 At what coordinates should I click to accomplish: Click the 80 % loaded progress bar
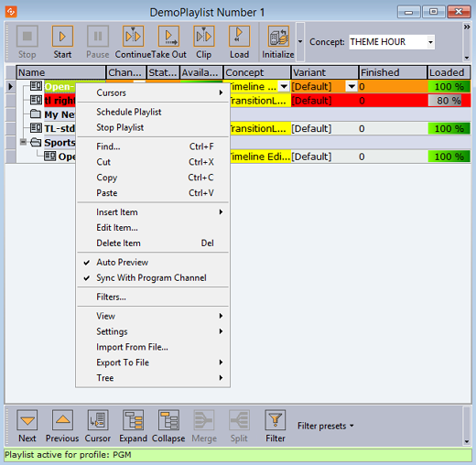pyautogui.click(x=449, y=101)
